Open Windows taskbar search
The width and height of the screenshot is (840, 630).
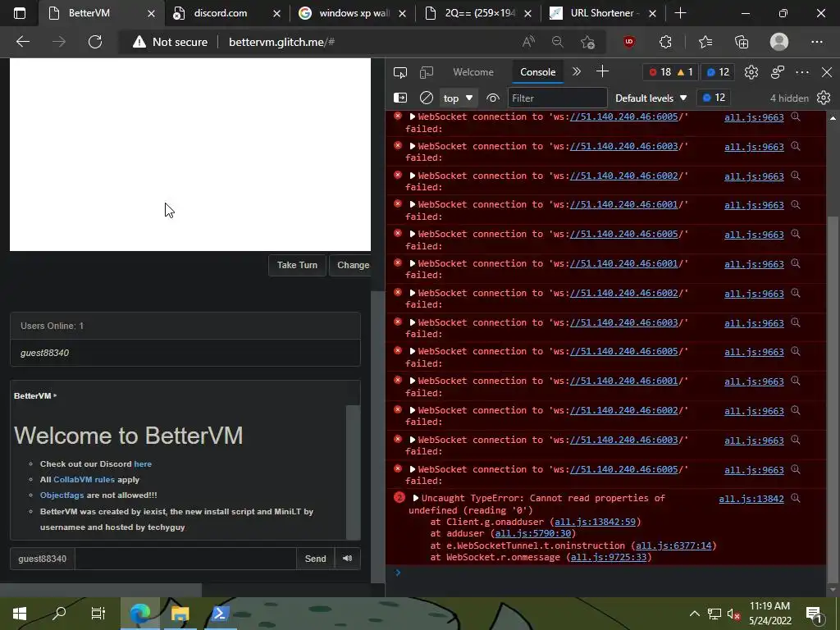click(59, 614)
